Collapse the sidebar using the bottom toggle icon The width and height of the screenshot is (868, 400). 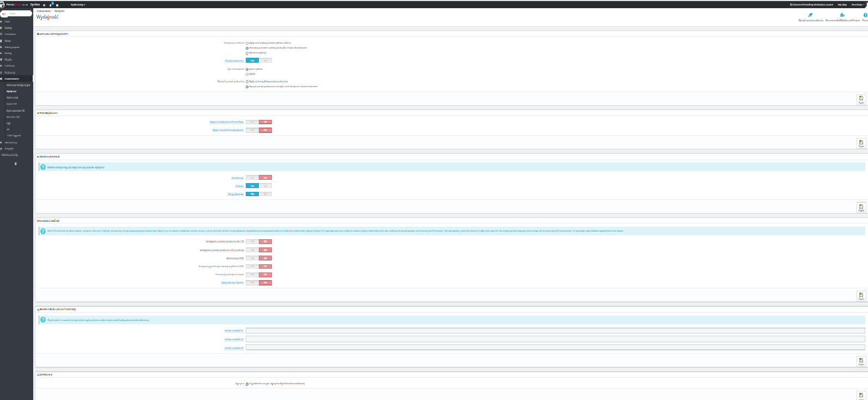pyautogui.click(x=15, y=163)
